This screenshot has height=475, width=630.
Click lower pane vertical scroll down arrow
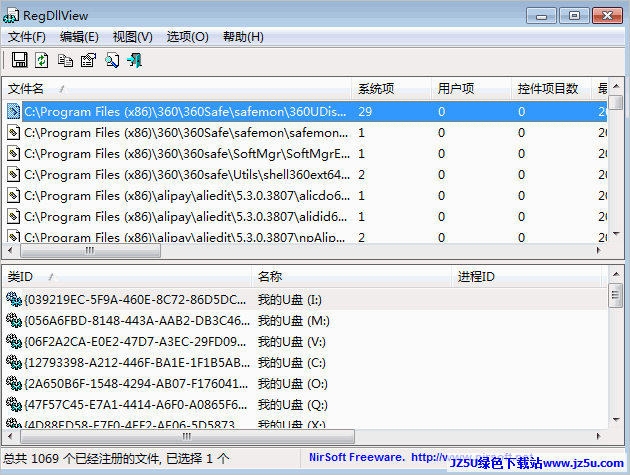(616, 420)
